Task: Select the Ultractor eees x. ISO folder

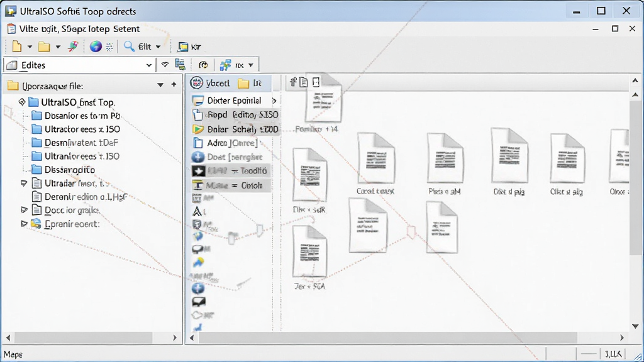Action: click(76, 129)
